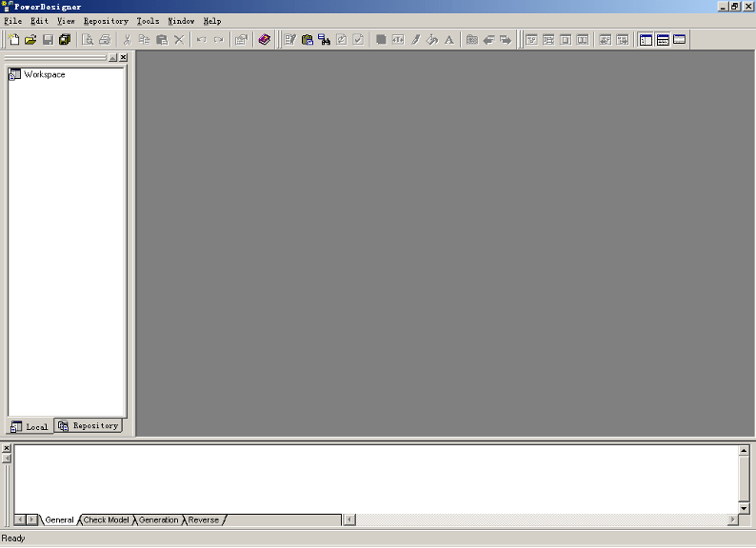
Task: Click the Print Preview magnifier icon
Action: pyautogui.click(x=88, y=40)
